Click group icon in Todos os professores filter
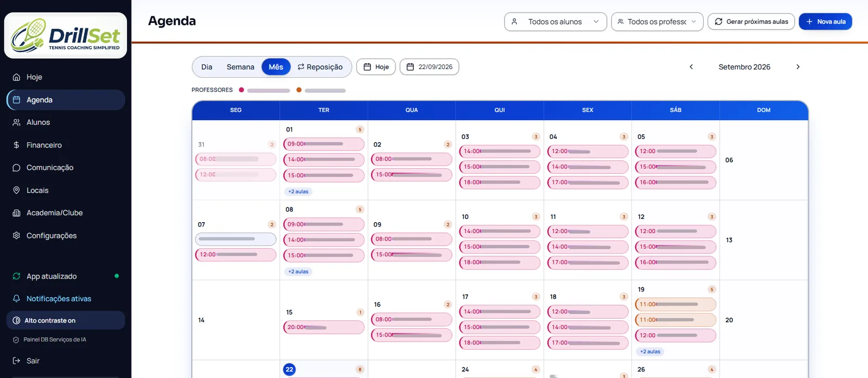Viewport: 868px width, 378px height. [621, 22]
